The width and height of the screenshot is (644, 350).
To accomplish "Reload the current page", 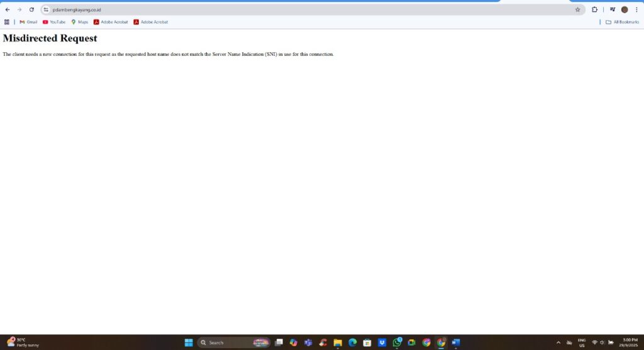I will (31, 9).
